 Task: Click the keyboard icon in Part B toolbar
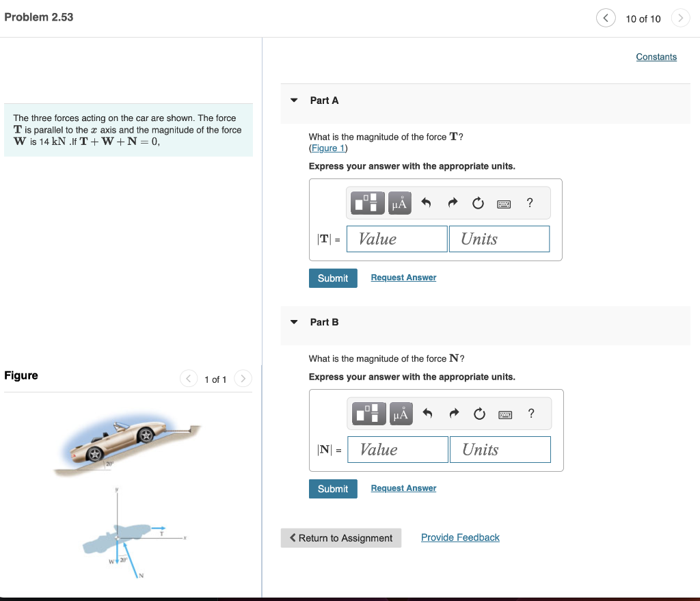click(x=504, y=414)
